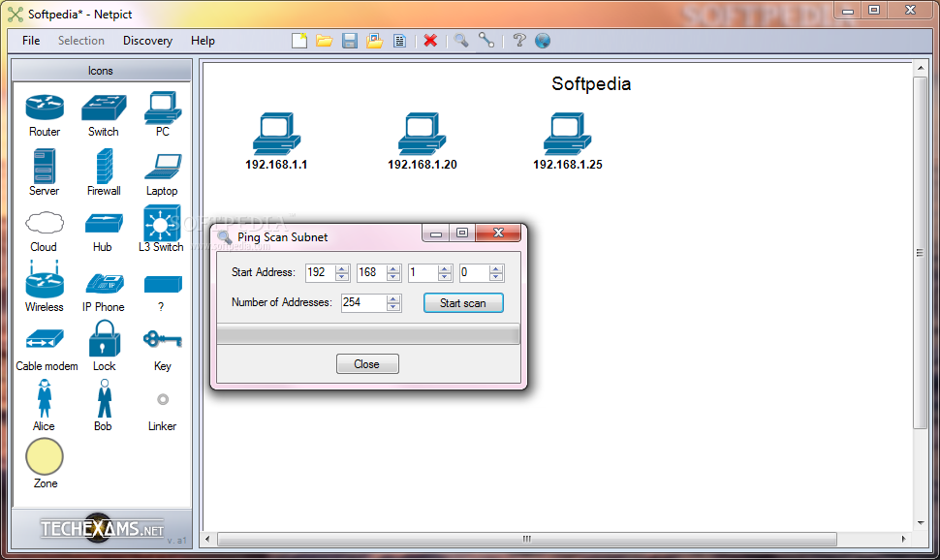
Task: Select the Router icon in palette
Action: pyautogui.click(x=45, y=108)
